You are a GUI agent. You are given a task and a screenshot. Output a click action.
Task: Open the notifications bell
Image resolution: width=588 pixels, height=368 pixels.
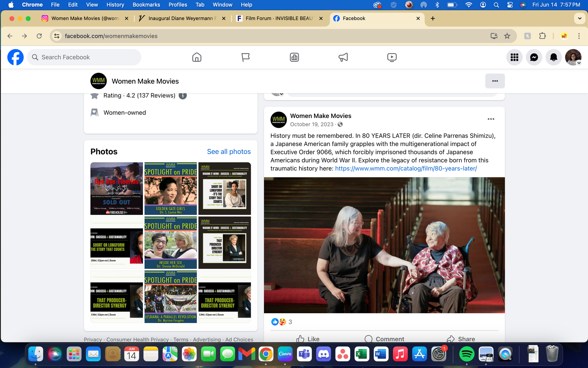pyautogui.click(x=554, y=57)
